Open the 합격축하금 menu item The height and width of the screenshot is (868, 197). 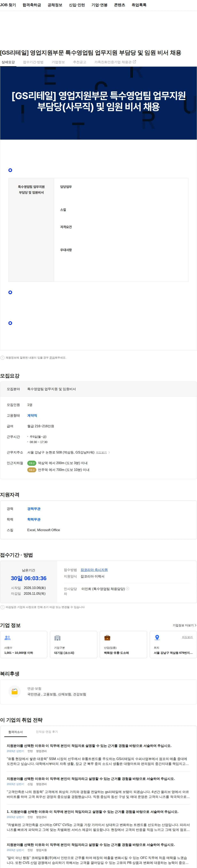[32, 5]
